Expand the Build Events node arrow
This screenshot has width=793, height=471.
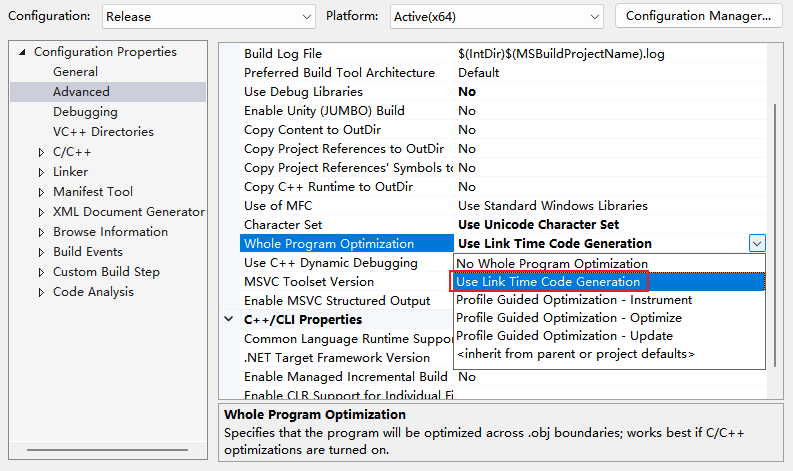coord(41,252)
